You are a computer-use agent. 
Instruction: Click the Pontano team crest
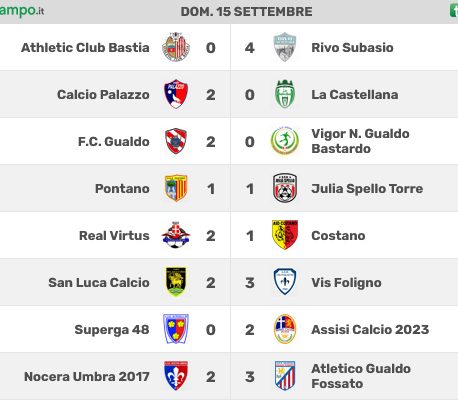coord(176,188)
